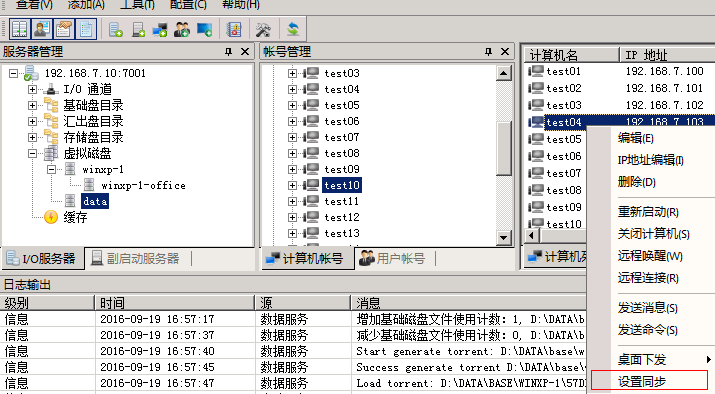Click the I/O 通道 channel icon

pos(51,89)
